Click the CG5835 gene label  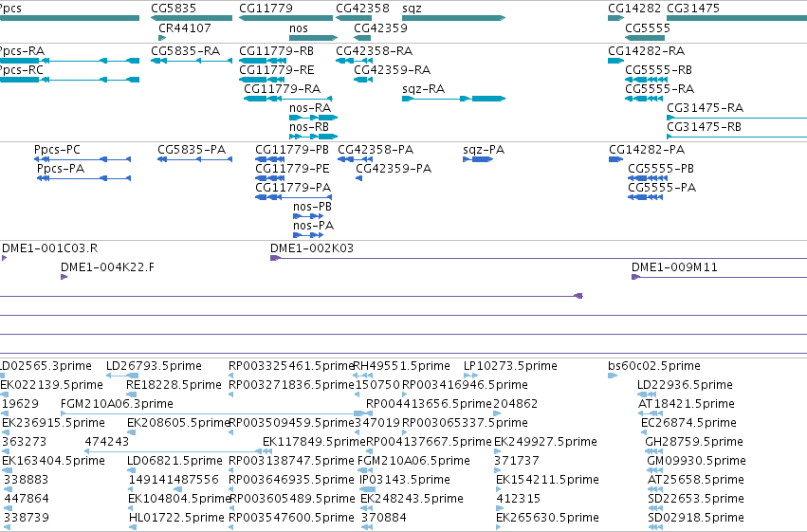(x=174, y=9)
